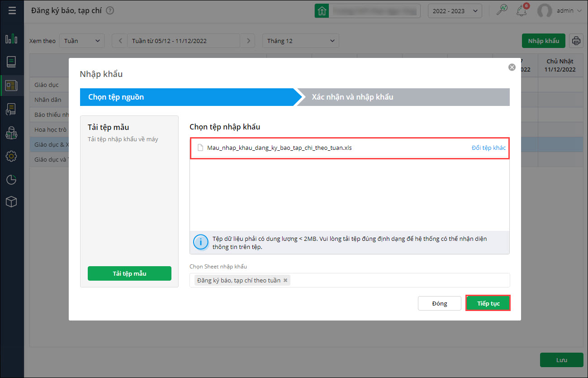Click the settings gear sidebar icon
This screenshot has height=378, width=588.
(x=11, y=156)
